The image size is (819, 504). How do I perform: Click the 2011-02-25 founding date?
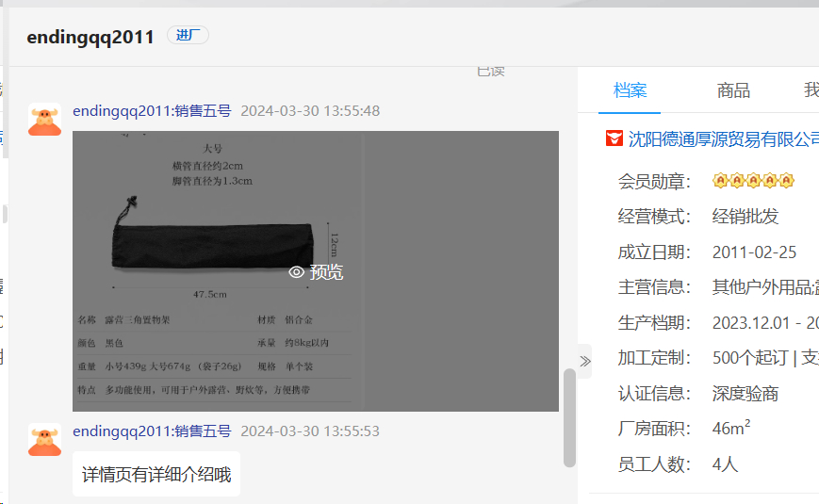pos(754,252)
